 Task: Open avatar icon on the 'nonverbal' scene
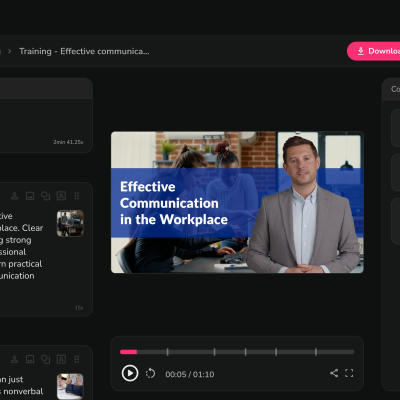click(14, 359)
